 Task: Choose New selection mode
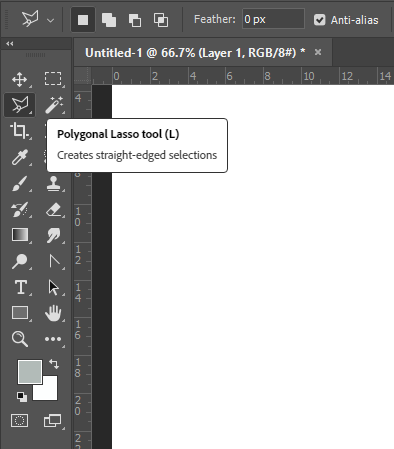tap(83, 20)
